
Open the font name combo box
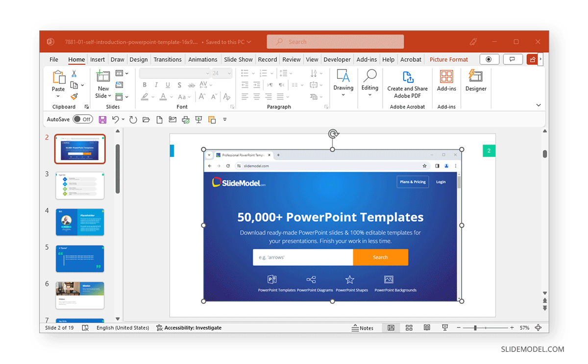174,73
